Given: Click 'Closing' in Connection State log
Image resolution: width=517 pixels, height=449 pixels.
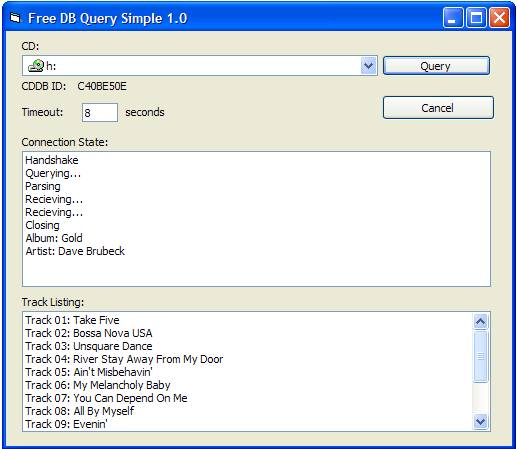Looking at the screenshot, I should pyautogui.click(x=43, y=225).
